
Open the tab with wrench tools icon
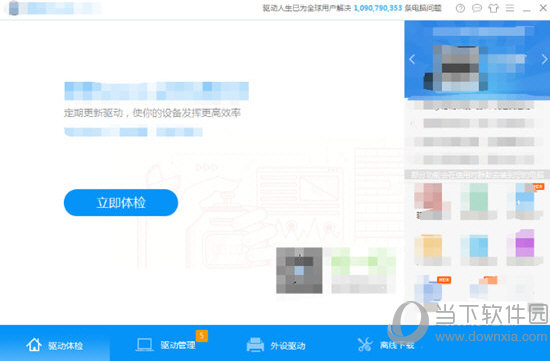pos(386,345)
